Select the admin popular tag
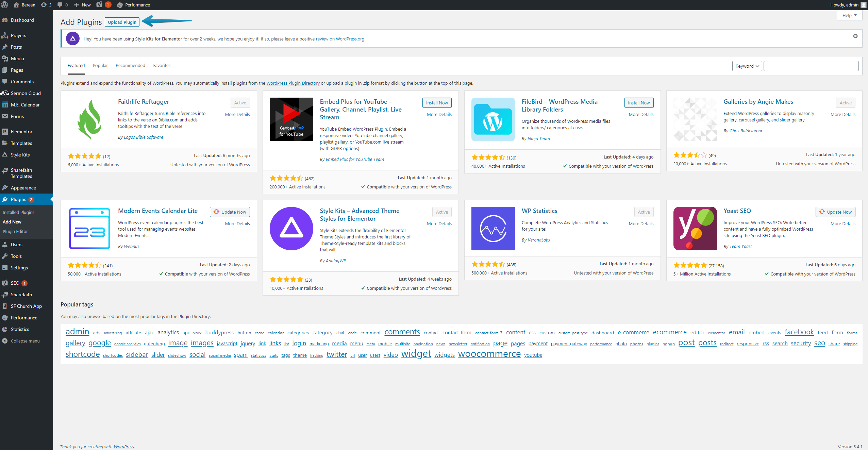Screen dimensions: 868x450 coord(77,332)
